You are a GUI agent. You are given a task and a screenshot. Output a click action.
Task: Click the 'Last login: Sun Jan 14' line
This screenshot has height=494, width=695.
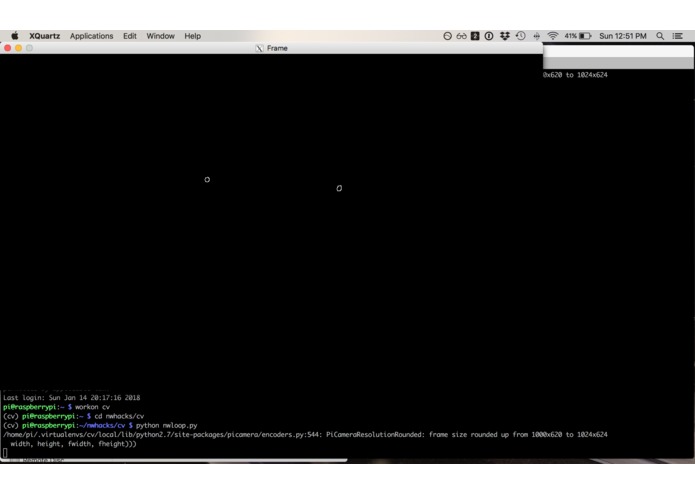tap(71, 398)
